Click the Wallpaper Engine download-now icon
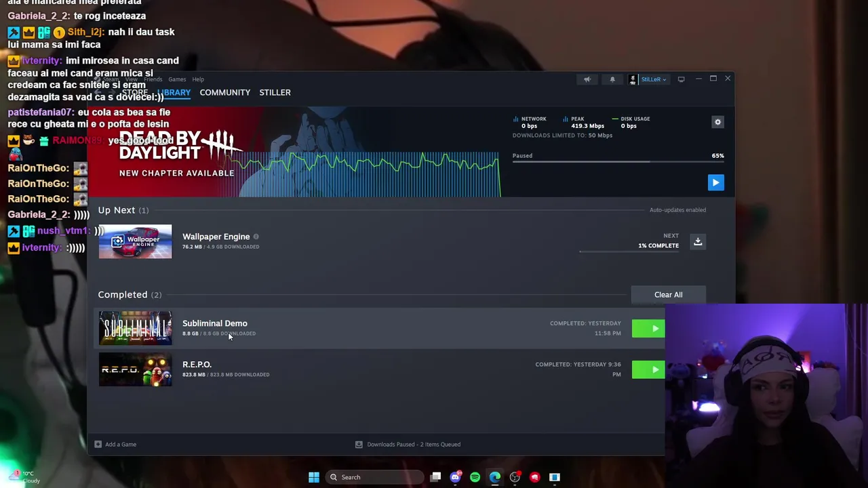This screenshot has height=488, width=868. (697, 241)
